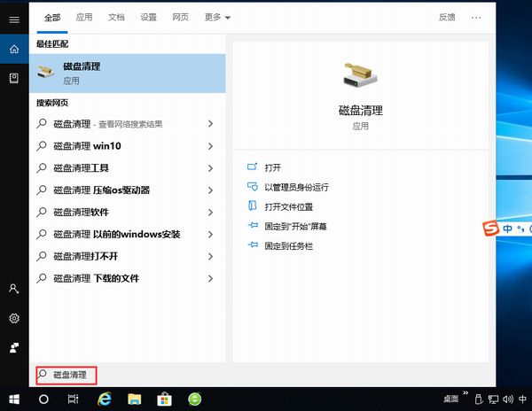
Task: Click 以管理员身份运行 option
Action: tap(296, 187)
